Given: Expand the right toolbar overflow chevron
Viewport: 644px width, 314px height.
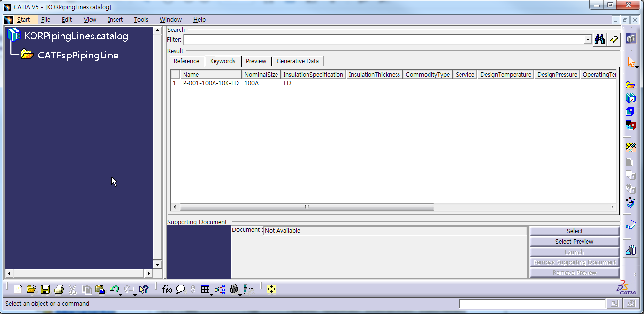Looking at the screenshot, I should (636, 275).
